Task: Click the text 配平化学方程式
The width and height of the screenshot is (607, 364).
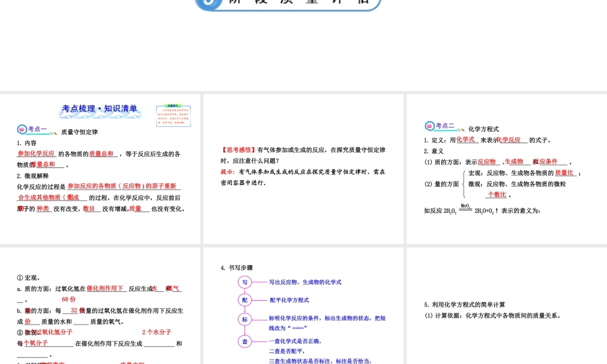Action: pos(289,300)
